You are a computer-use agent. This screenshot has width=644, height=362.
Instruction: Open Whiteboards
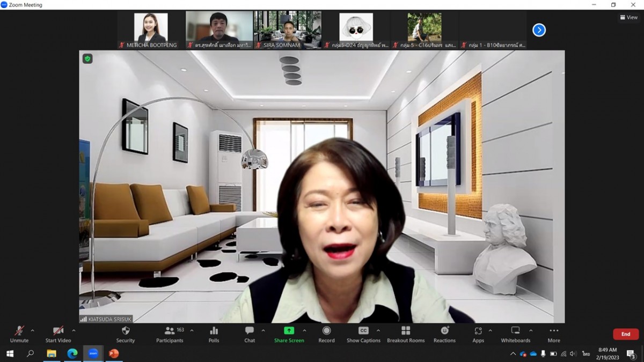coord(515,331)
